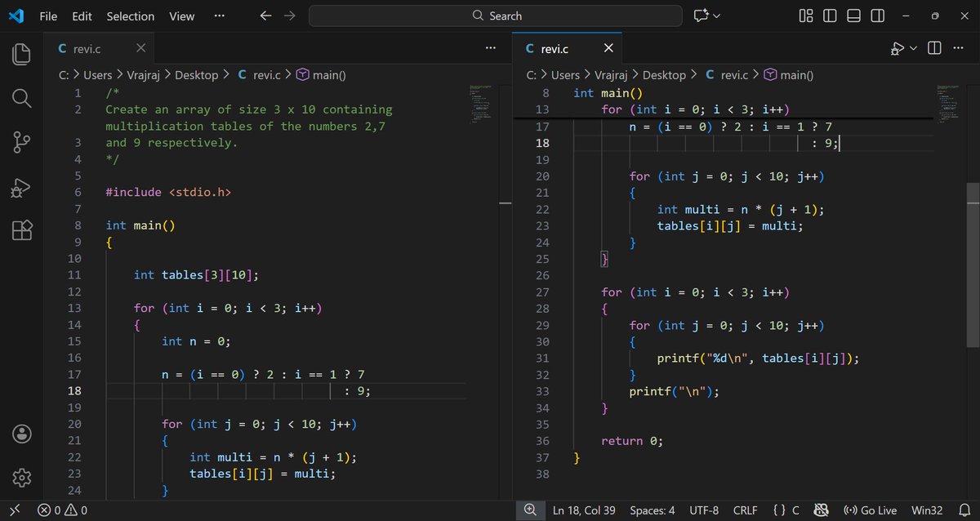Select language mode C
Viewport: 980px width, 521px height.
[795, 510]
